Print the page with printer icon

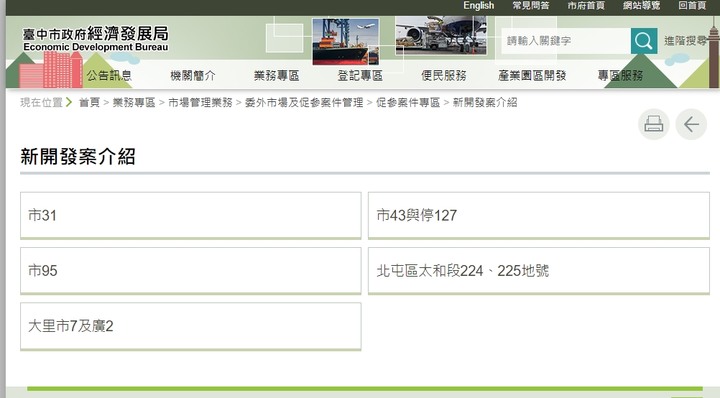(x=653, y=124)
